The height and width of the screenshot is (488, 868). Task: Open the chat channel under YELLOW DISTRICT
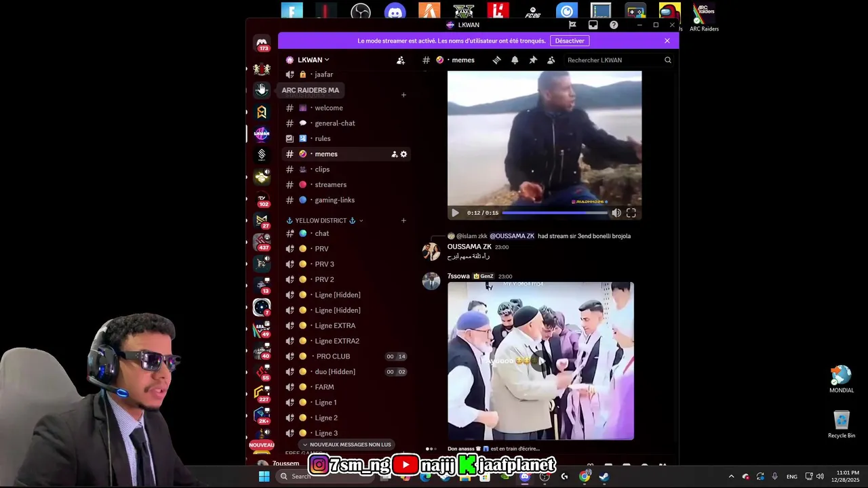point(344,234)
